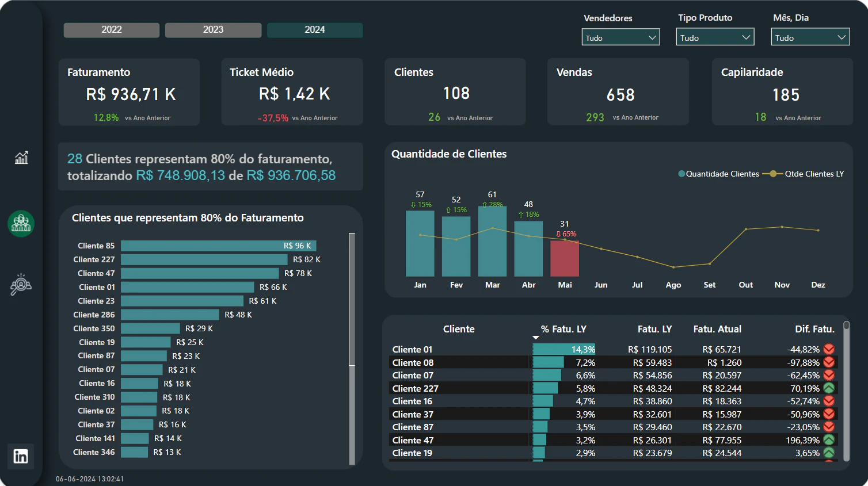Viewport: 868px width, 486px height.
Task: Open the Vendedores dropdown
Action: pyautogui.click(x=620, y=37)
